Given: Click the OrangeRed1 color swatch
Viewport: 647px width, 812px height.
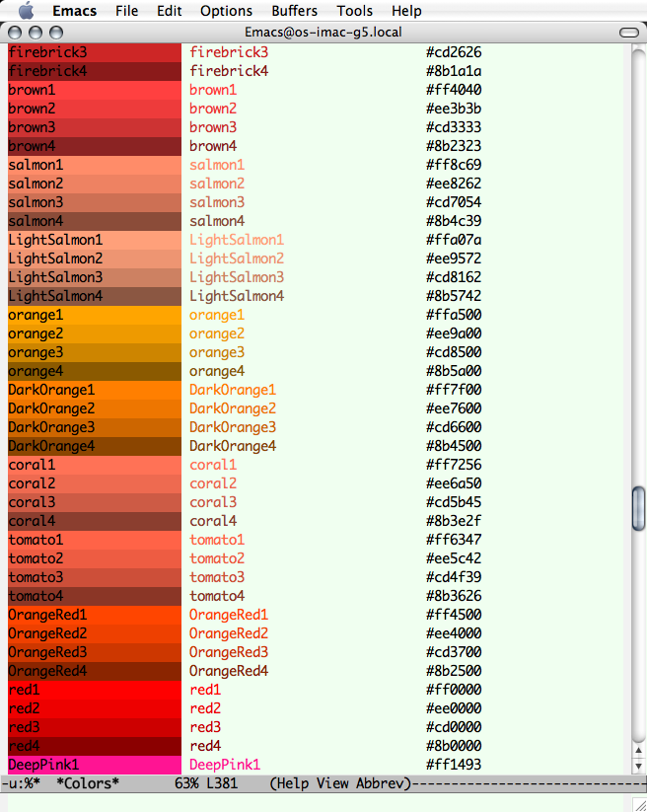Looking at the screenshot, I should (95, 616).
